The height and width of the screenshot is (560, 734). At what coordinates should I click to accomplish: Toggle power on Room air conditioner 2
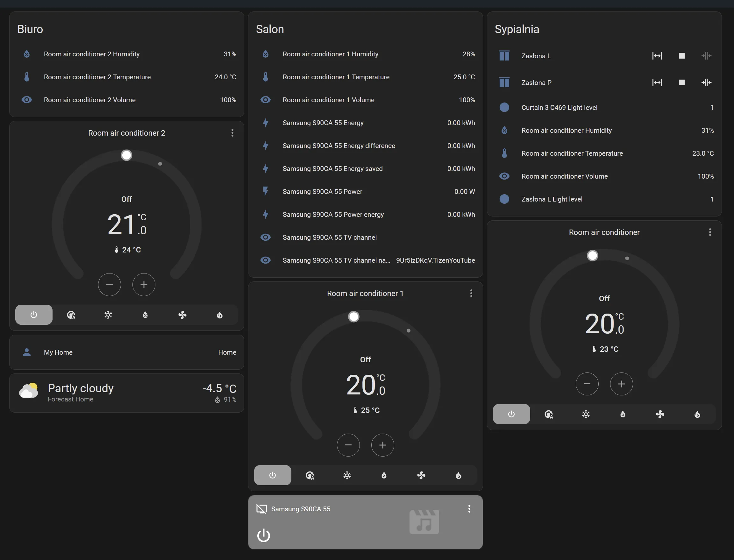pyautogui.click(x=34, y=315)
